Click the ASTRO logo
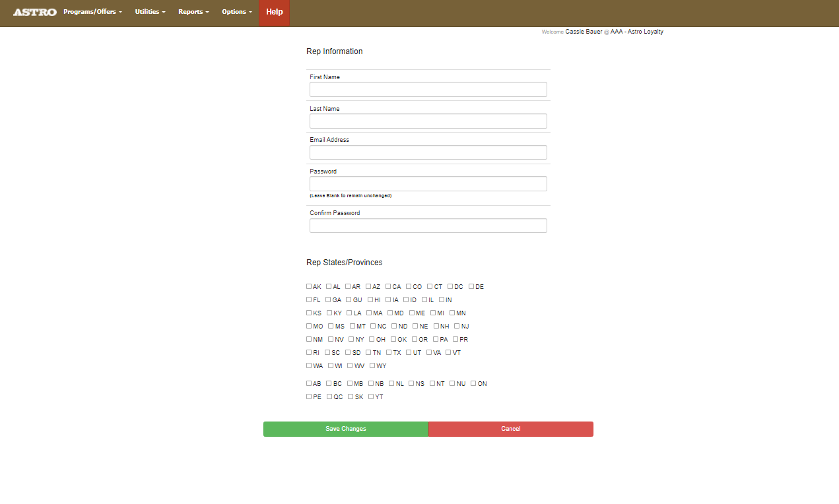The width and height of the screenshot is (839, 504). [x=34, y=12]
